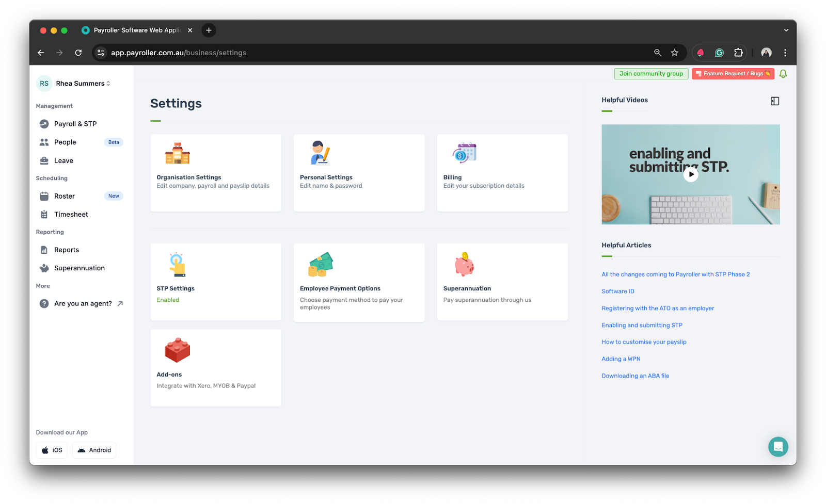Play the enabling and submitting STP video
The image size is (826, 504).
tap(691, 174)
